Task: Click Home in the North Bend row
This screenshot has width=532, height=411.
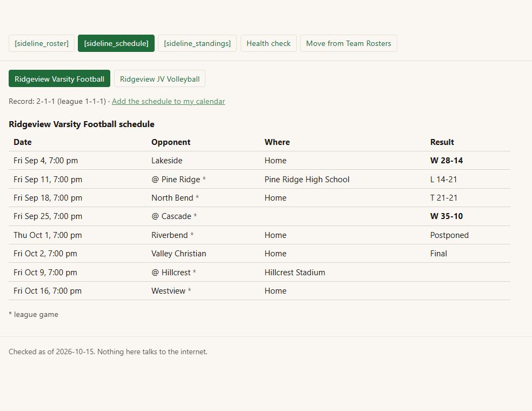Action: click(x=275, y=198)
